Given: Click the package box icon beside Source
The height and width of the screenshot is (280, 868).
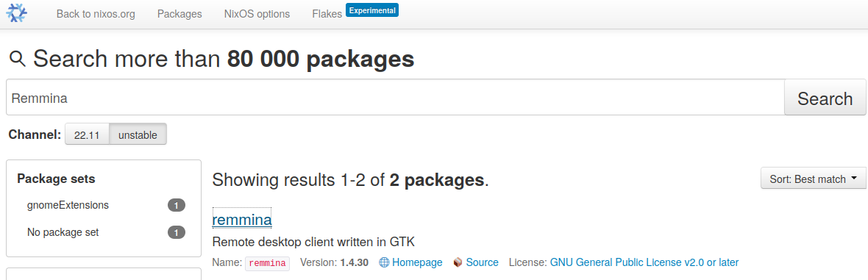Looking at the screenshot, I should click(x=458, y=262).
